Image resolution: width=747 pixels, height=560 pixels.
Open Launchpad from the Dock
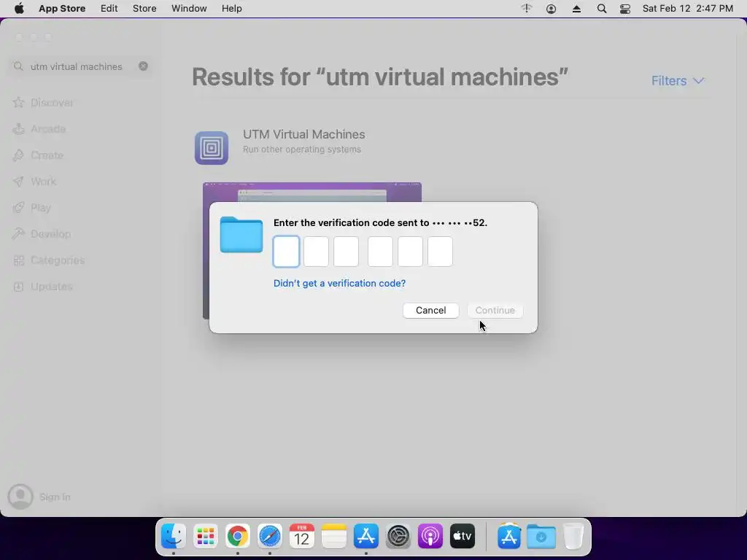[x=205, y=537]
